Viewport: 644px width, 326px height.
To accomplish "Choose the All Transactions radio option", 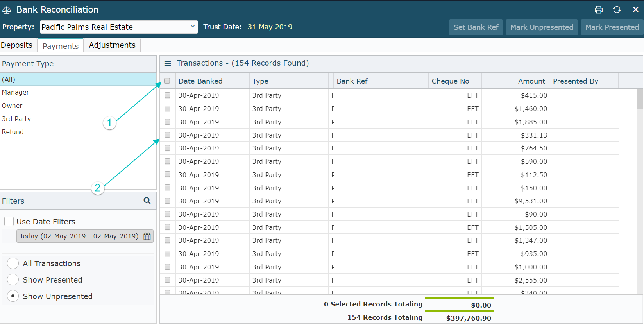I will pyautogui.click(x=13, y=263).
